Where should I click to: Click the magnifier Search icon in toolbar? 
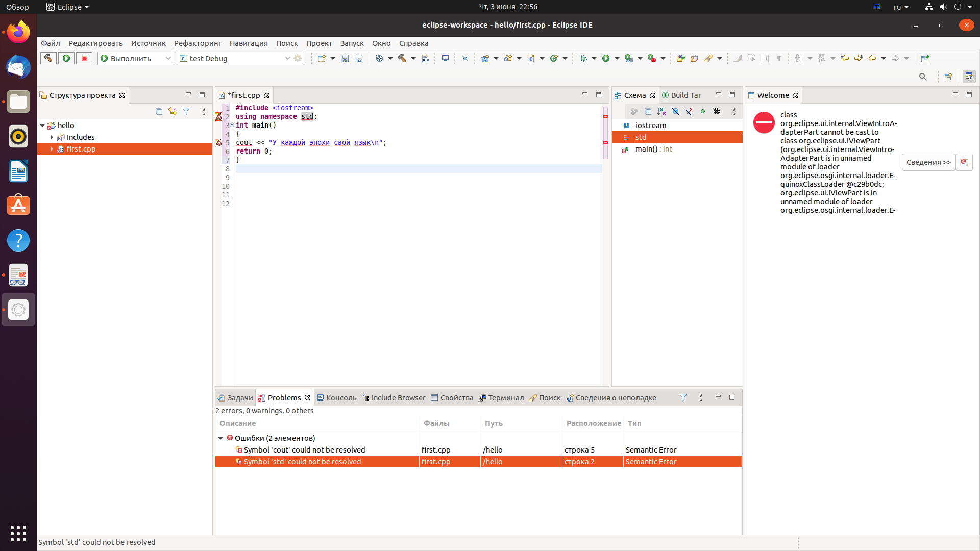point(923,77)
